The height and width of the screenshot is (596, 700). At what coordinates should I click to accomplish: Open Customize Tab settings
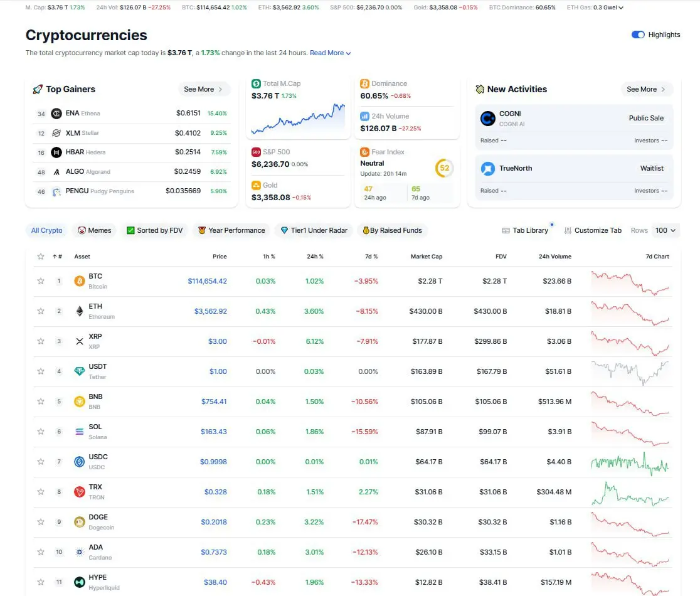point(593,230)
